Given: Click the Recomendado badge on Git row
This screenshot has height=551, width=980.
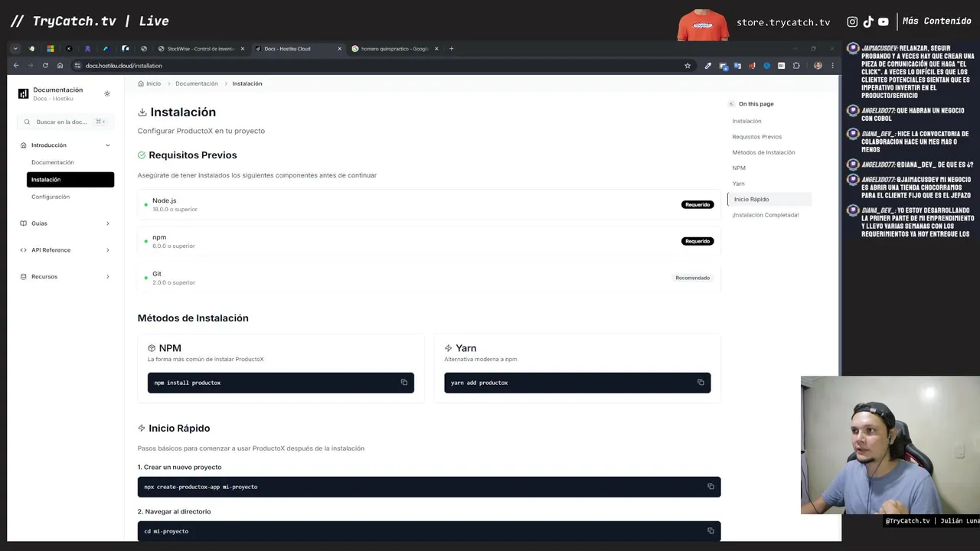Looking at the screenshot, I should (692, 278).
